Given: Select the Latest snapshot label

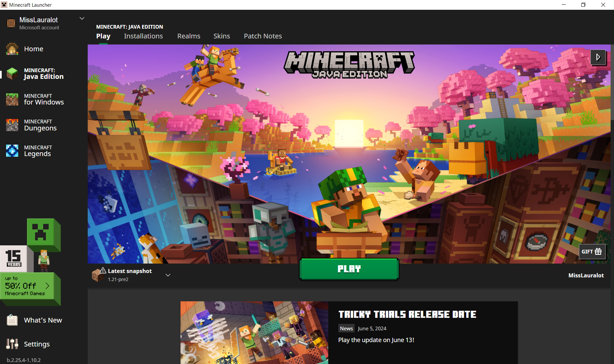Looking at the screenshot, I should point(130,271).
